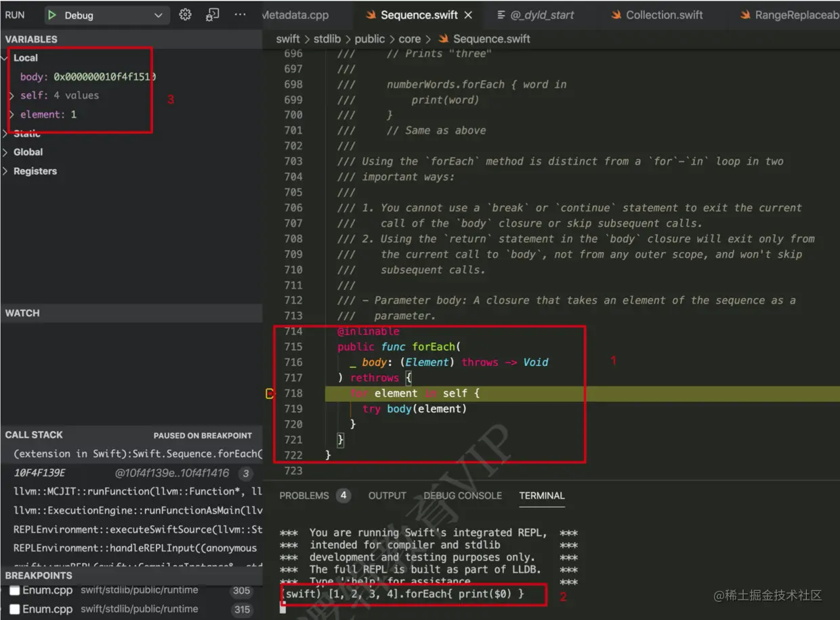Select the 10F4F139E call stack frame
The image size is (840, 620).
131,473
